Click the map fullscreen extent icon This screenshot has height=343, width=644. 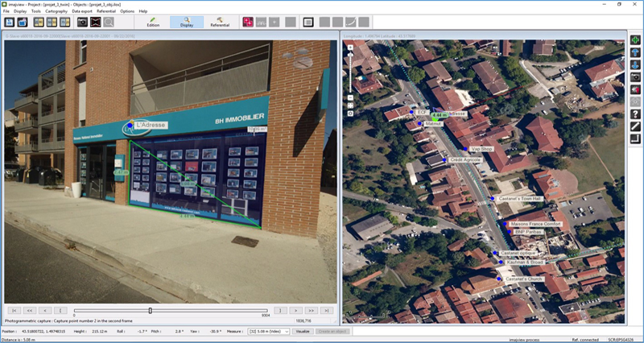(350, 105)
